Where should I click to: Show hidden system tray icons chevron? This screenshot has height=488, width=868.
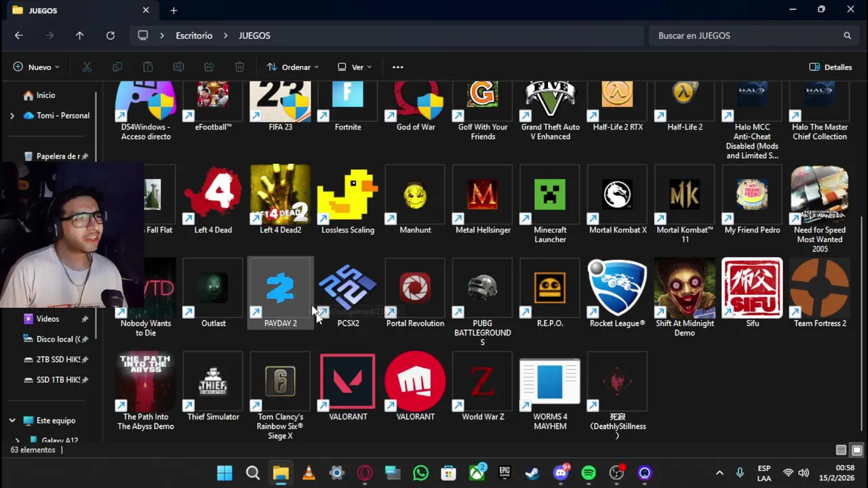click(x=719, y=473)
